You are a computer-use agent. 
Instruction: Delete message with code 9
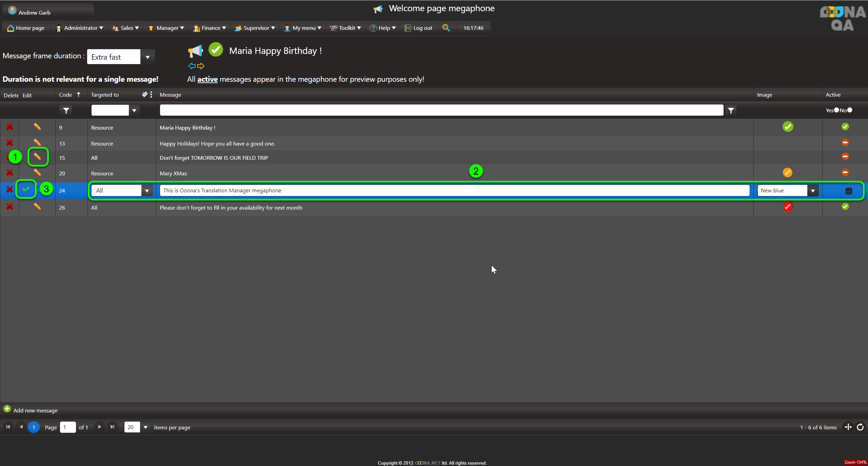coord(9,127)
